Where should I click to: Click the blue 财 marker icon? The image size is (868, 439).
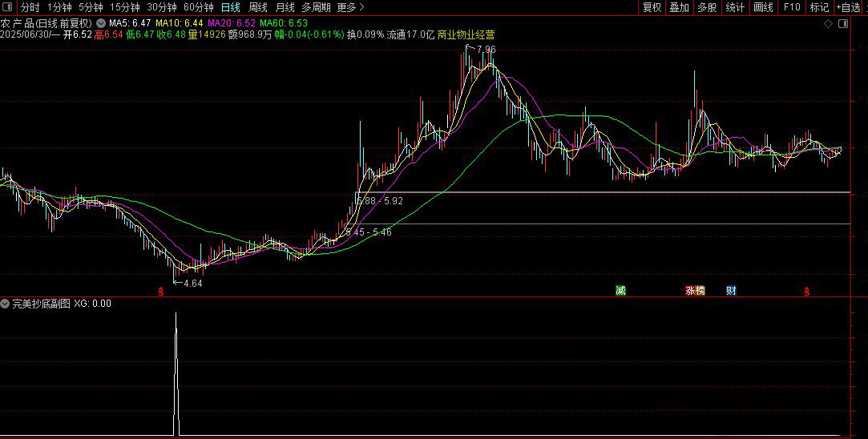tap(731, 291)
